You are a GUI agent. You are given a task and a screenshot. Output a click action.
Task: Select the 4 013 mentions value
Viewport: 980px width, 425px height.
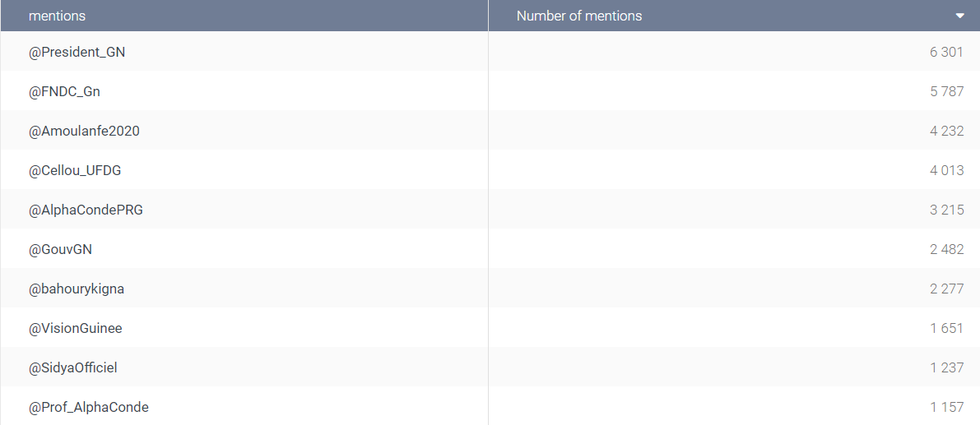pyautogui.click(x=946, y=170)
